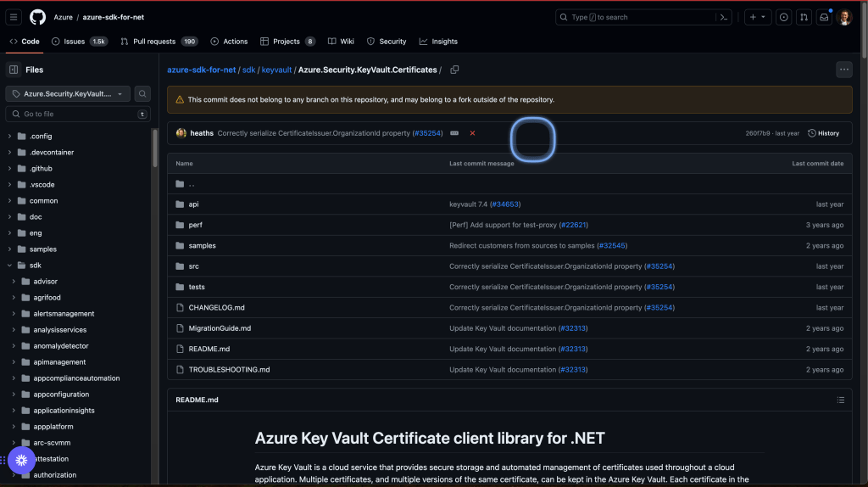Viewport: 868px width, 487px height.
Task: Open the create new plus menu
Action: 757,17
